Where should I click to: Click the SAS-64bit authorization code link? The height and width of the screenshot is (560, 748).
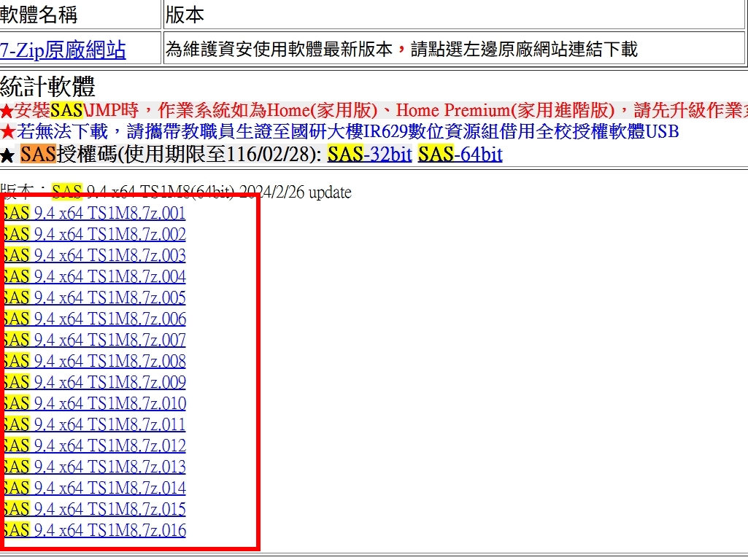click(460, 154)
